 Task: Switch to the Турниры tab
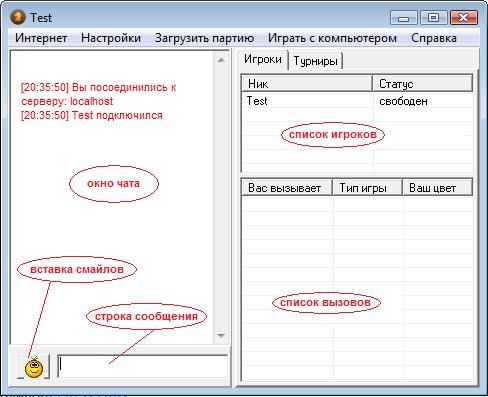coord(315,61)
